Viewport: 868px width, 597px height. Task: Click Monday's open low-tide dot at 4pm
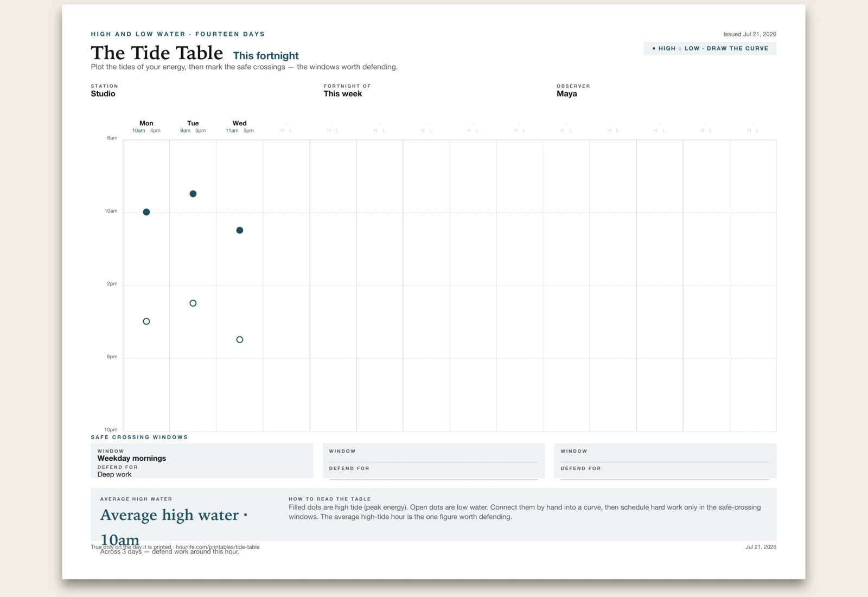(x=146, y=322)
